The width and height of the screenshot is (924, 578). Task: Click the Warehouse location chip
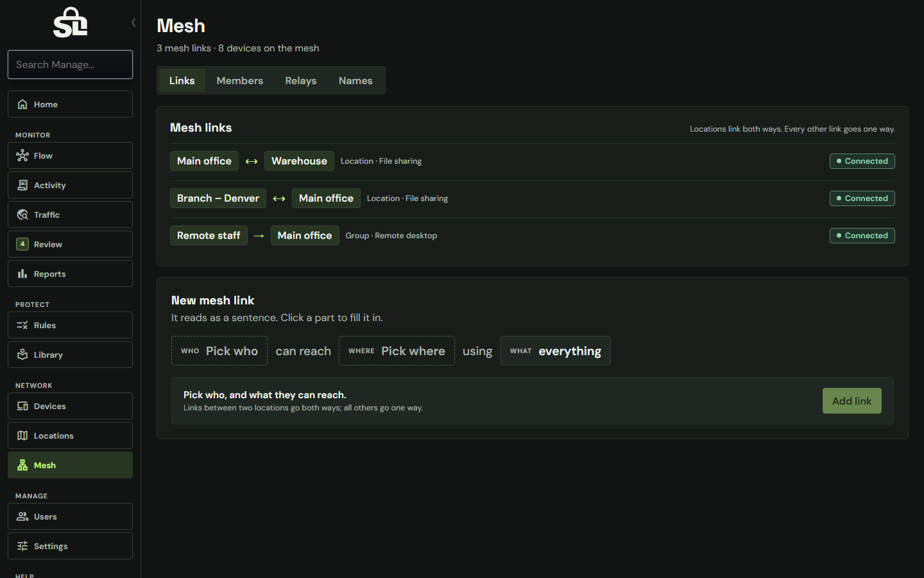pyautogui.click(x=299, y=161)
